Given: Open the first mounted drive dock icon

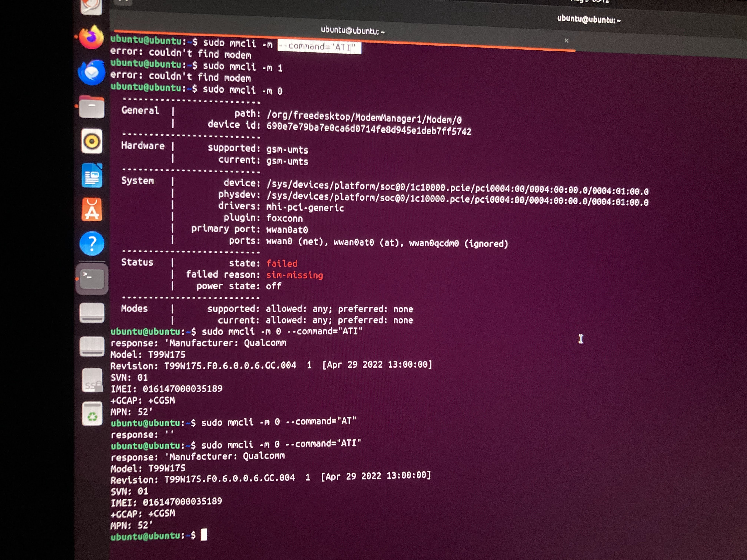Looking at the screenshot, I should [92, 313].
